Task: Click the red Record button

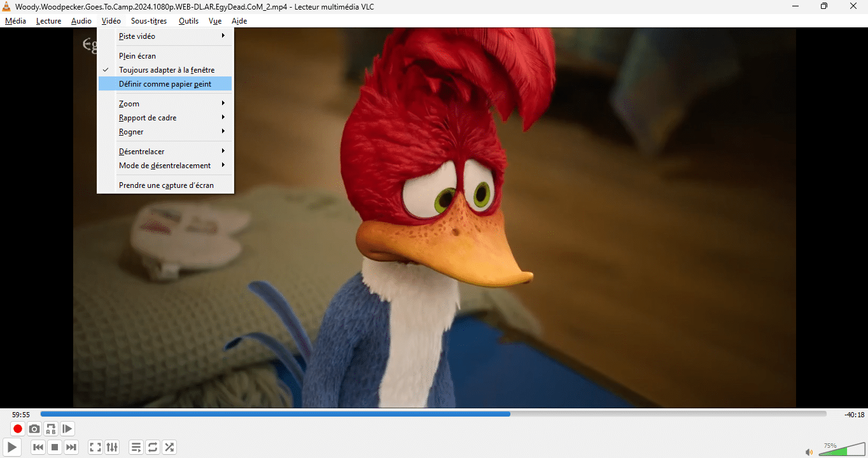Action: (18, 429)
